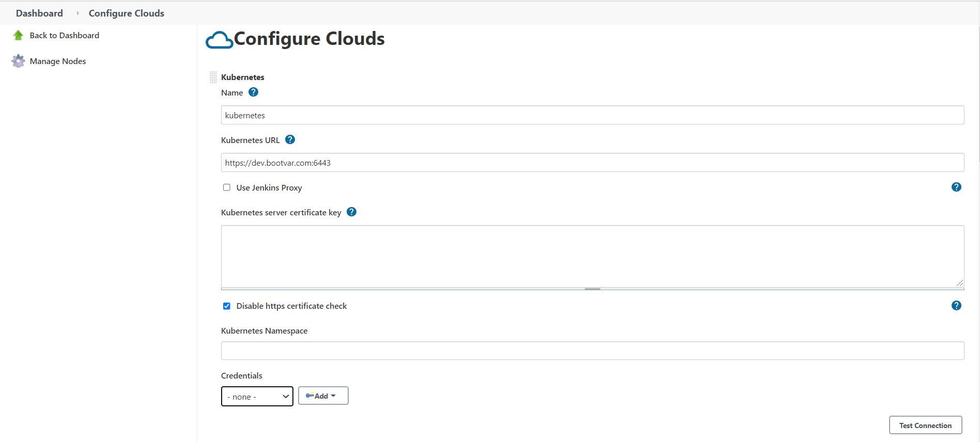Click the Test Connection button
The height and width of the screenshot is (442, 980).
click(x=925, y=425)
